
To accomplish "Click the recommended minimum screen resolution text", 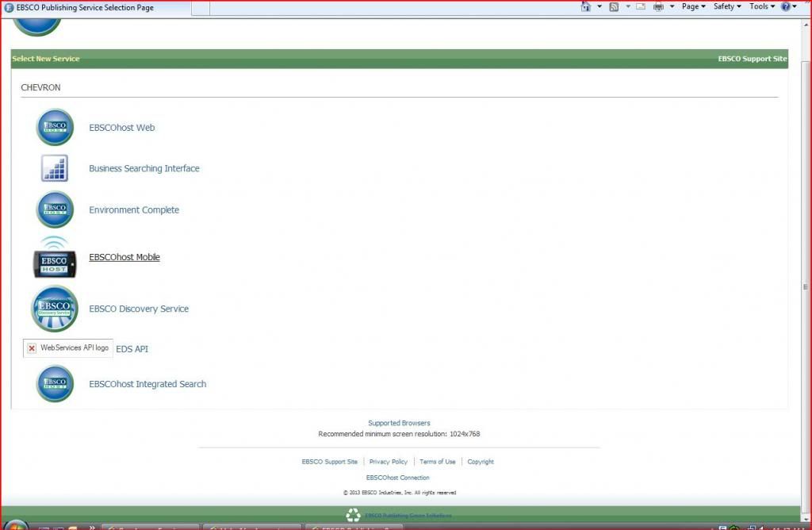I will point(399,434).
